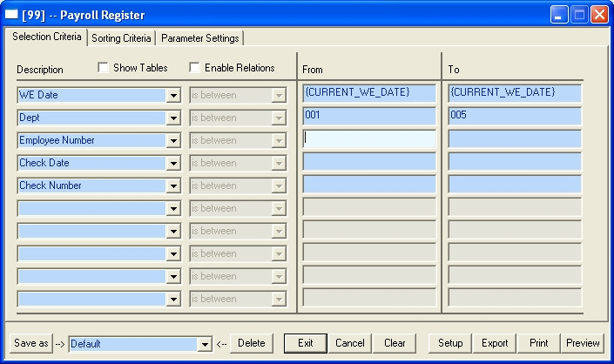The width and height of the screenshot is (614, 364).
Task: Open the WE Date description dropdown
Action: pyautogui.click(x=174, y=95)
